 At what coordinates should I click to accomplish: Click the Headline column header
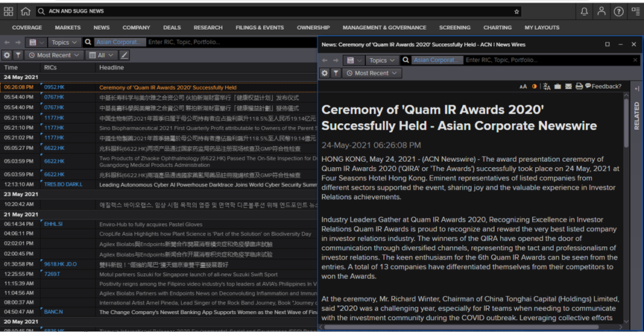(111, 67)
